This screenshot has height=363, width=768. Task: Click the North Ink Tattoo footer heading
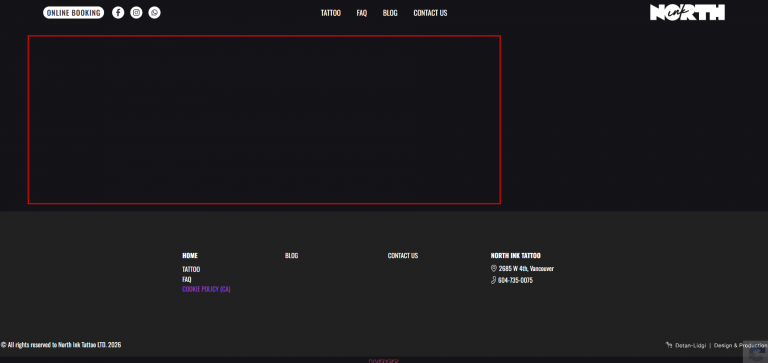(x=515, y=256)
